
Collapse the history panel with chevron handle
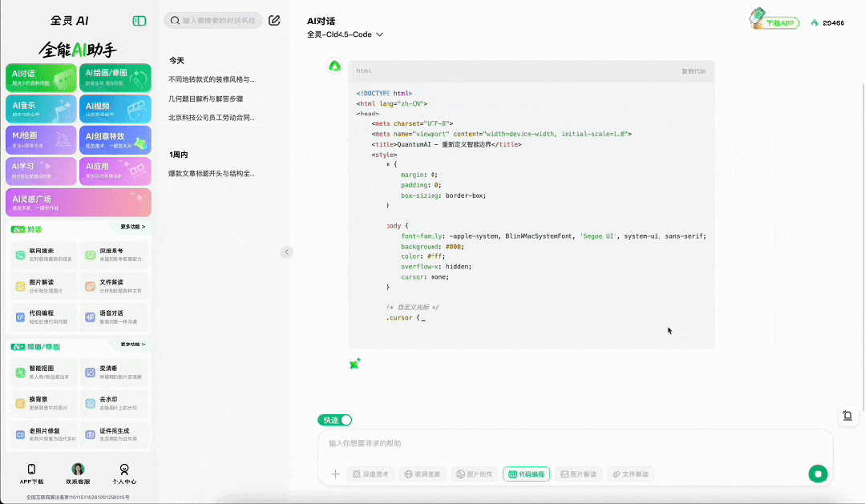click(x=287, y=252)
